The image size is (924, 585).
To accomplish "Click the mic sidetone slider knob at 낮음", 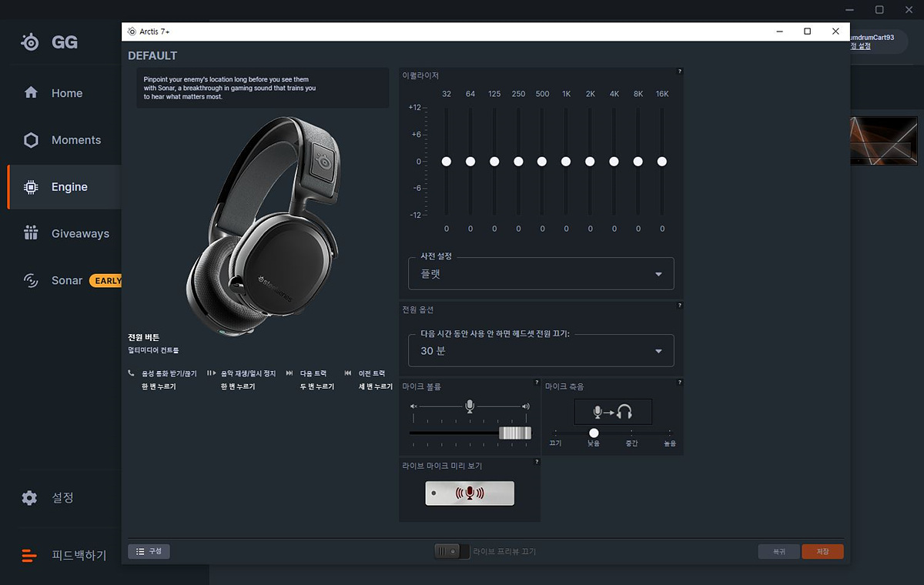I will [594, 433].
